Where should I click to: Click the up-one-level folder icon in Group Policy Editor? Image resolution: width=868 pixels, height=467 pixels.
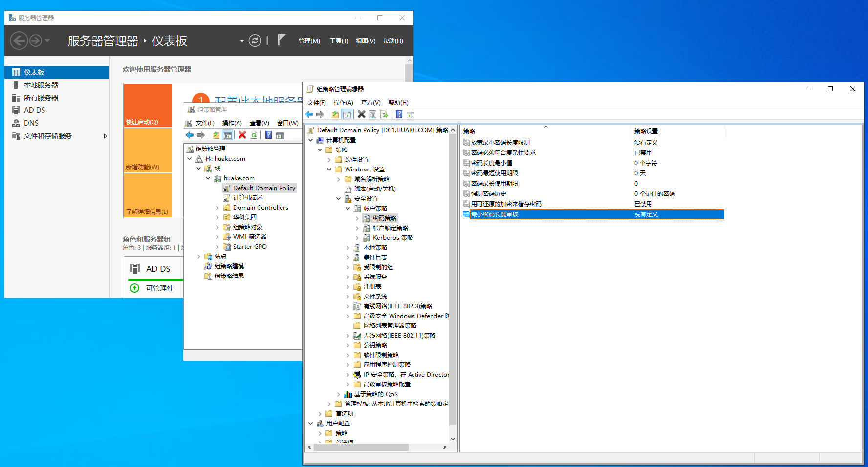[x=335, y=115]
